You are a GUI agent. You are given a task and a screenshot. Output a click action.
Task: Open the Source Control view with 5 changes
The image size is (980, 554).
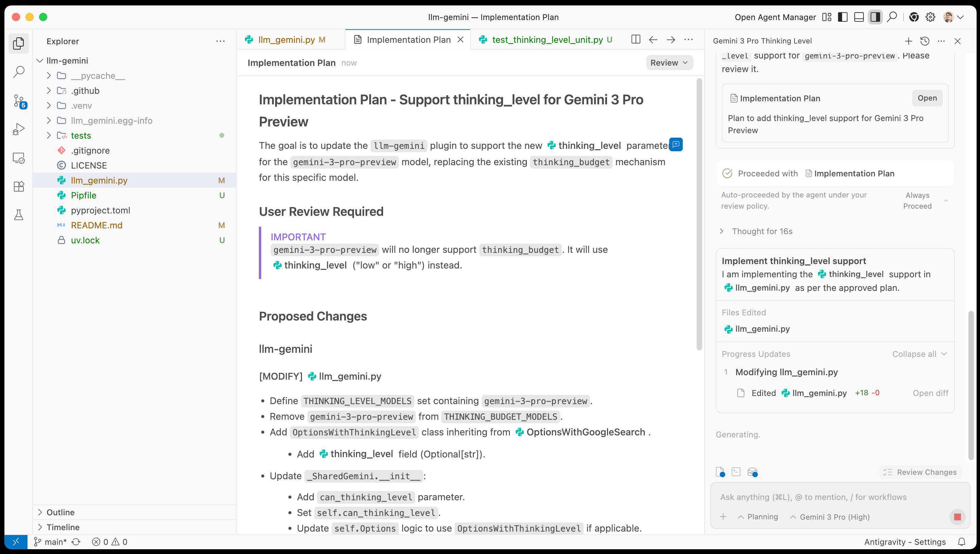[x=18, y=100]
